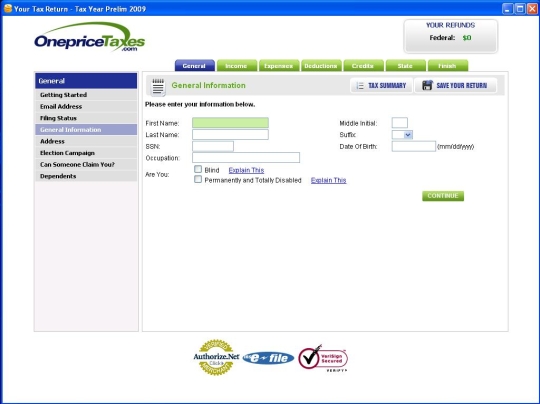The width and height of the screenshot is (540, 404).
Task: Click Save Your Return button
Action: coord(456,86)
